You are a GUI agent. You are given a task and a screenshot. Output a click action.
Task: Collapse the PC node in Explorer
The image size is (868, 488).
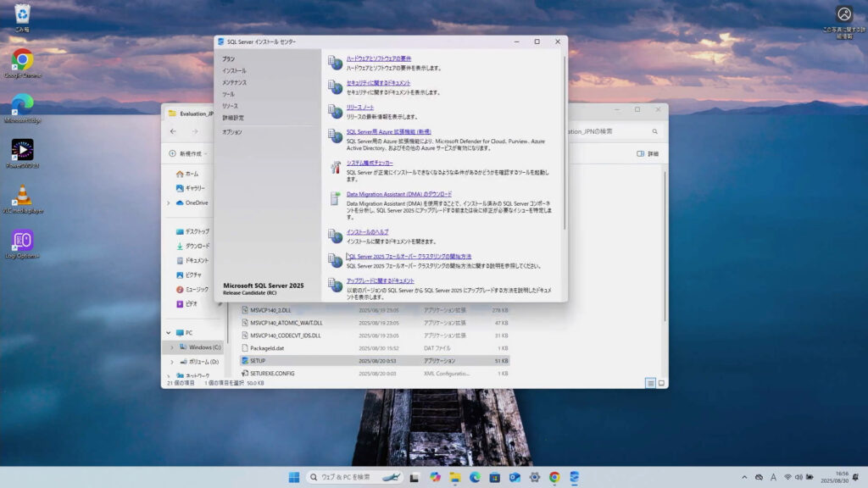tap(169, 332)
